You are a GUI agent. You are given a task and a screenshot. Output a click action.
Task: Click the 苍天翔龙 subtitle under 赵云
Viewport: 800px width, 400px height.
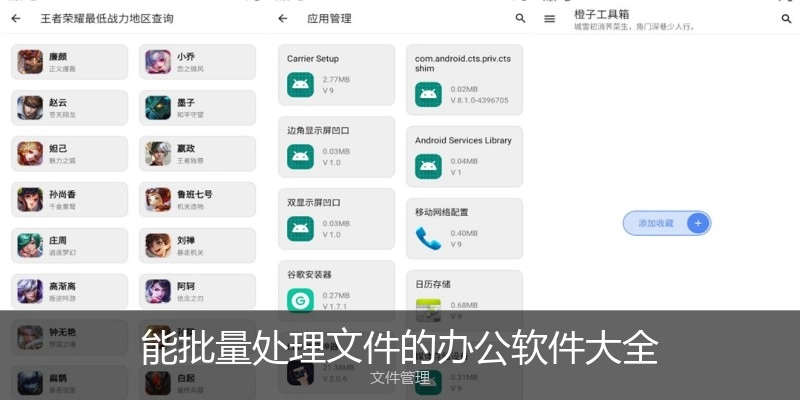click(62, 115)
